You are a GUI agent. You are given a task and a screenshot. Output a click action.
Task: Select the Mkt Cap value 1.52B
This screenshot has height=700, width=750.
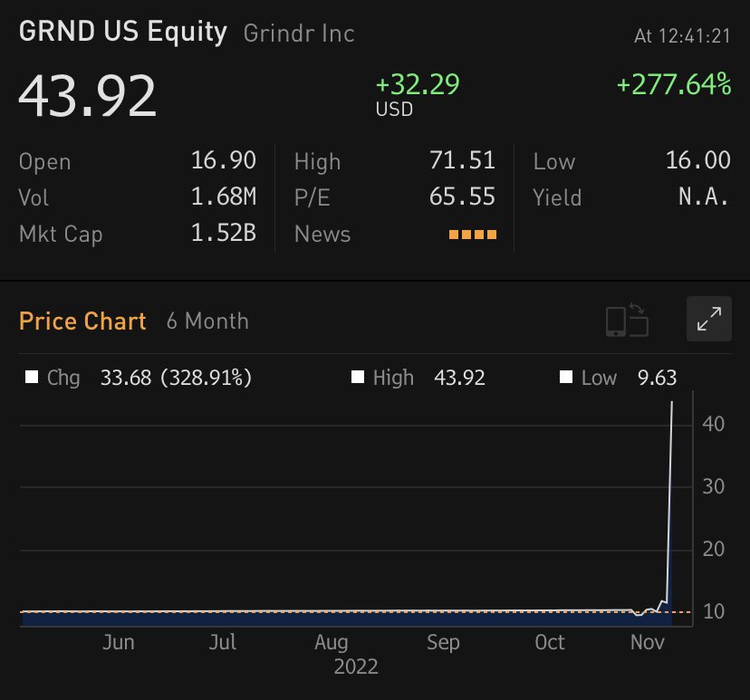click(x=224, y=233)
